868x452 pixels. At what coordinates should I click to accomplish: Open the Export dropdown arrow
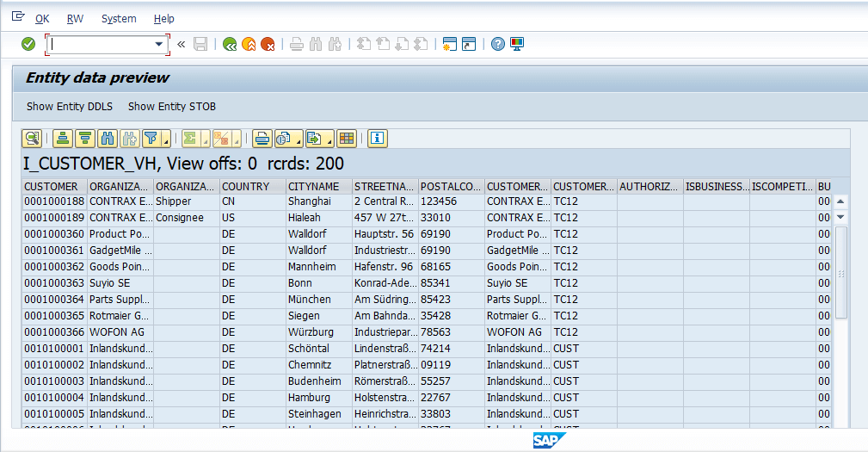(x=329, y=139)
